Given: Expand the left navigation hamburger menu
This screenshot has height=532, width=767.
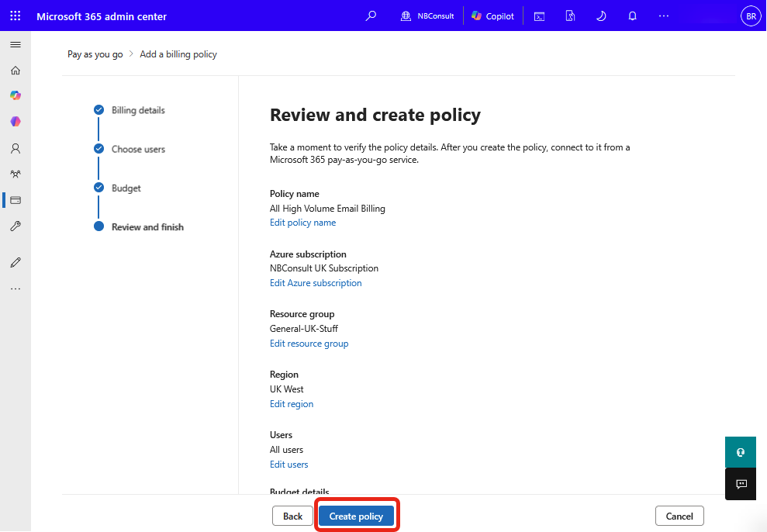Looking at the screenshot, I should [16, 45].
